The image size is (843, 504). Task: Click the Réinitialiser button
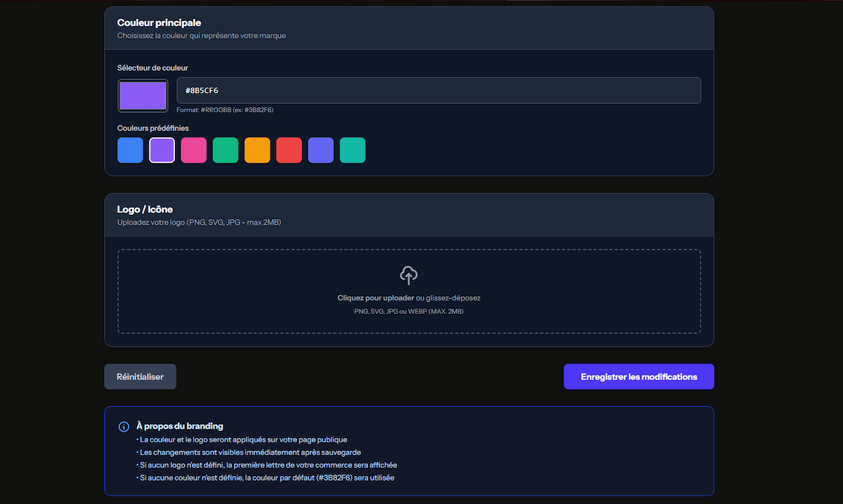point(140,376)
